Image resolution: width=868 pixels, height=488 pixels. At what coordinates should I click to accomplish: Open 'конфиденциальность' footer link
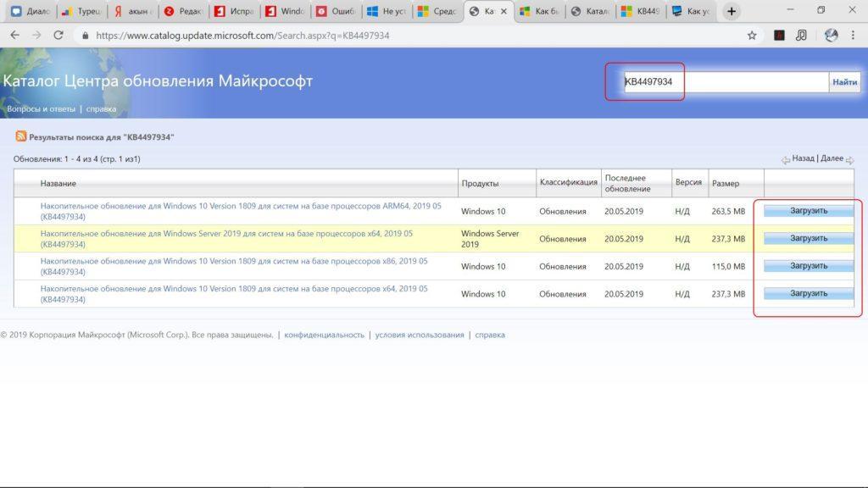click(x=324, y=335)
